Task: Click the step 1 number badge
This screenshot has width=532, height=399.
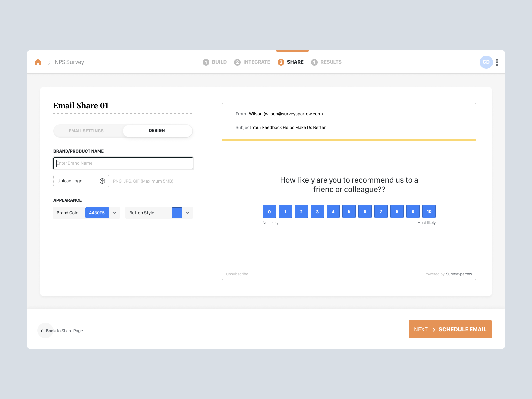Action: [x=206, y=62]
